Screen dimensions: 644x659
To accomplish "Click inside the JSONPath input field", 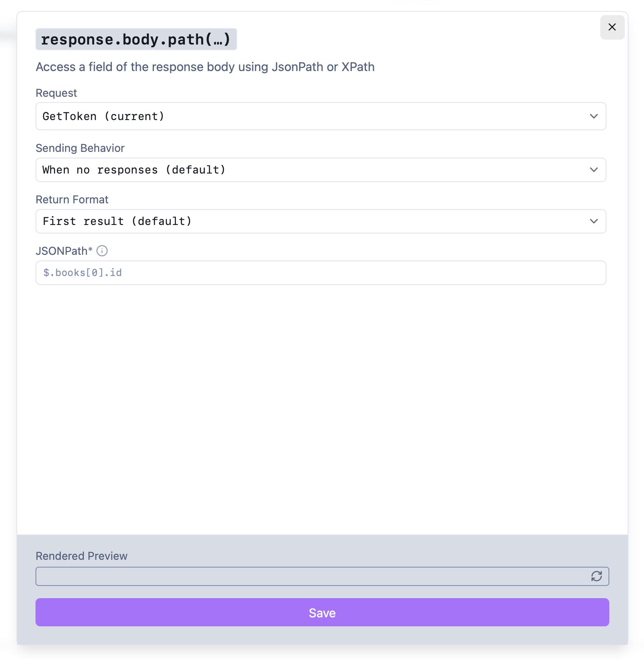I will 286,272.
